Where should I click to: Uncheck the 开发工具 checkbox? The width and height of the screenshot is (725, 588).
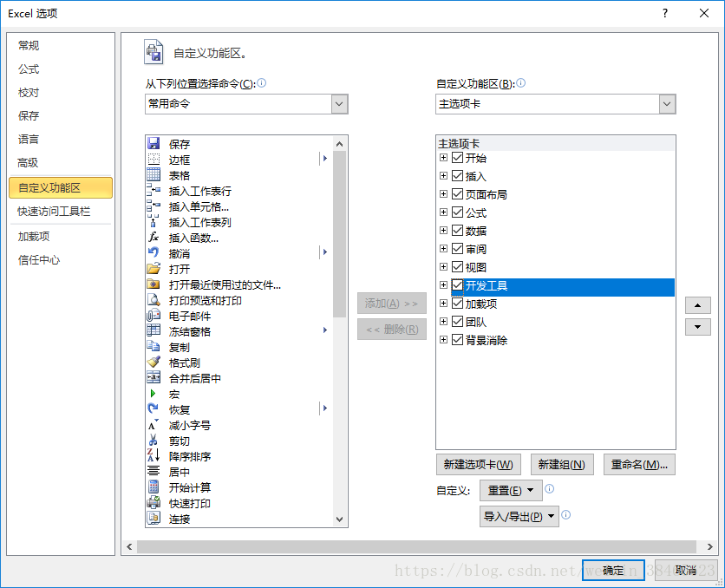(457, 285)
